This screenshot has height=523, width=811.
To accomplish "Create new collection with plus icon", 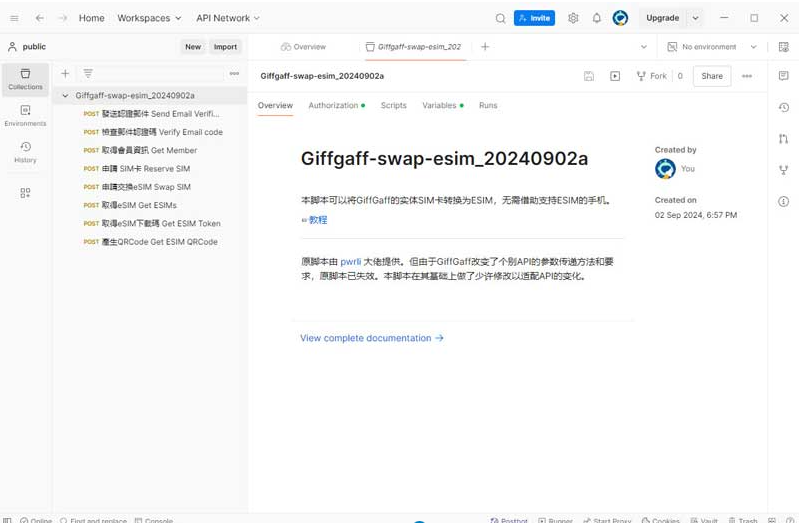I will 65,74.
